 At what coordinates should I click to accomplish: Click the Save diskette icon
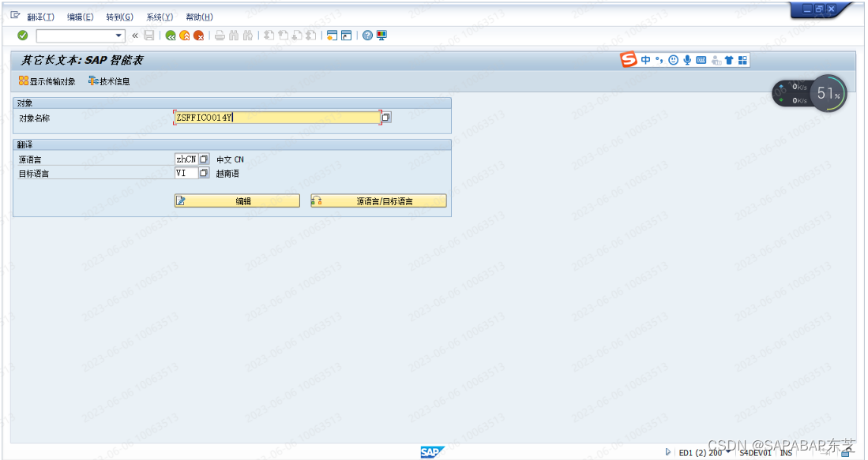tap(149, 36)
